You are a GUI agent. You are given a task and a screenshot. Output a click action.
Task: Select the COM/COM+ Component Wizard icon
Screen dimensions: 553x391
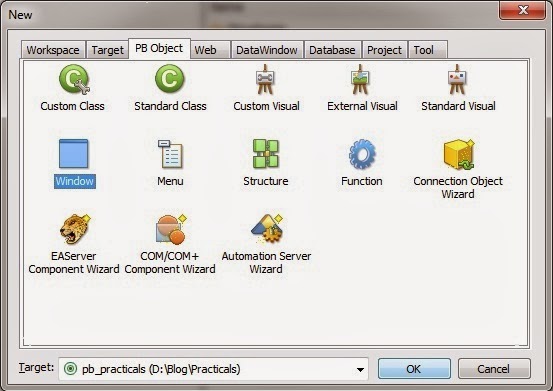(171, 229)
